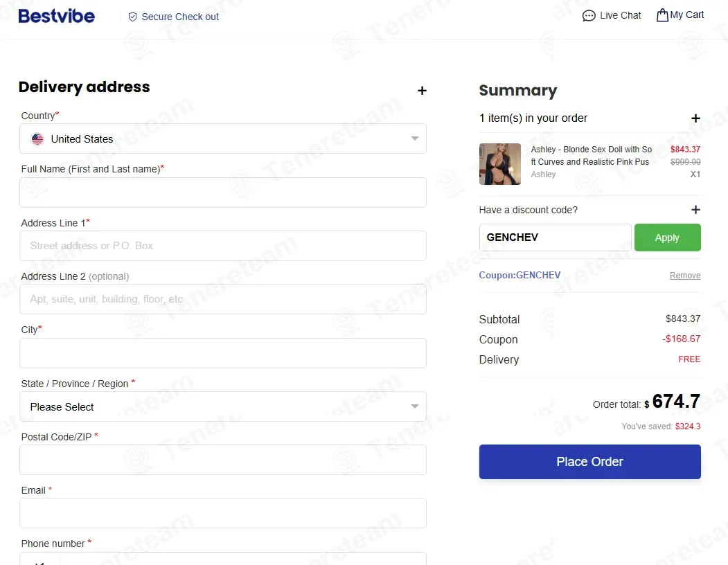Click the United States flag icon
The height and width of the screenshot is (565, 728).
[37, 138]
